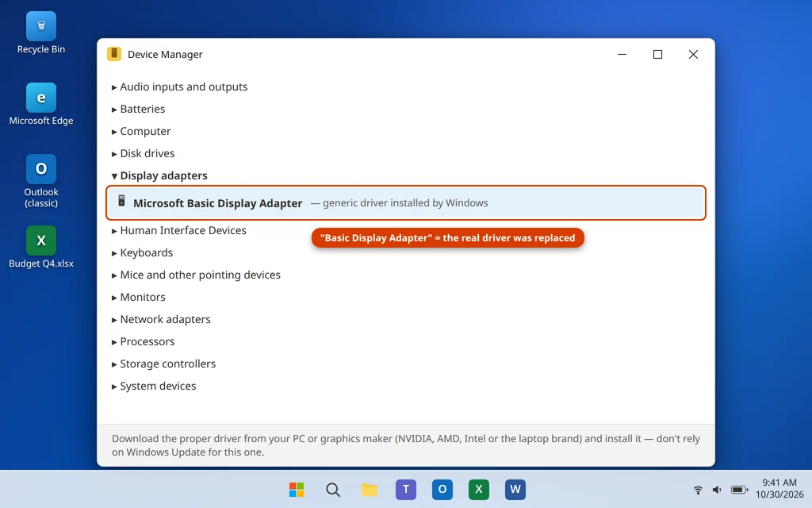Viewport: 812px width, 508px height.
Task: Select the Keyboards label
Action: coord(147,252)
